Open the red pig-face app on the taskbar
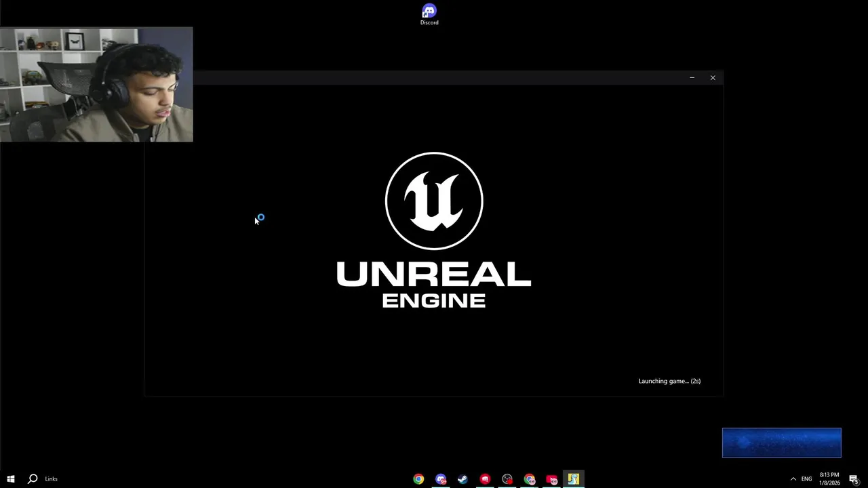The image size is (868, 488). (551, 479)
